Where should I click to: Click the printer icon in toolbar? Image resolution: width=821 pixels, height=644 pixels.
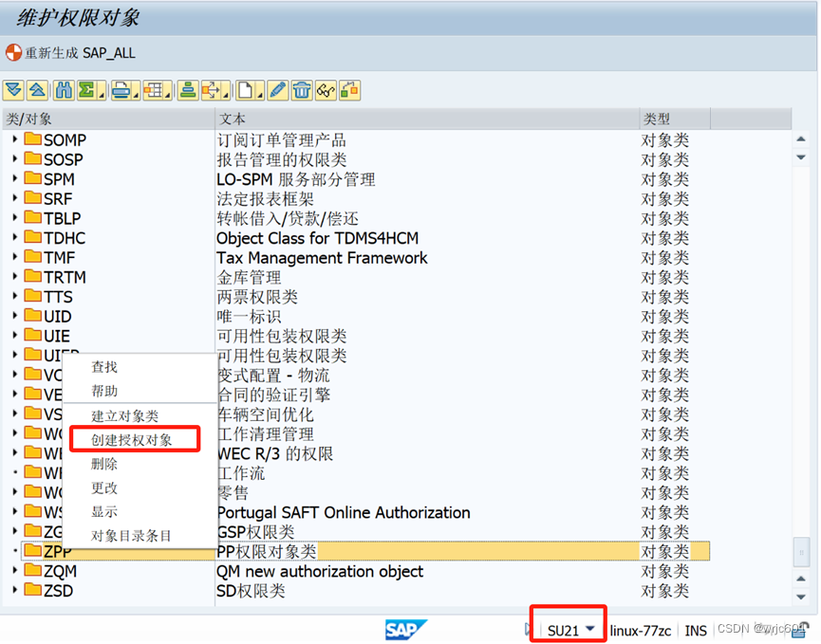(x=121, y=90)
